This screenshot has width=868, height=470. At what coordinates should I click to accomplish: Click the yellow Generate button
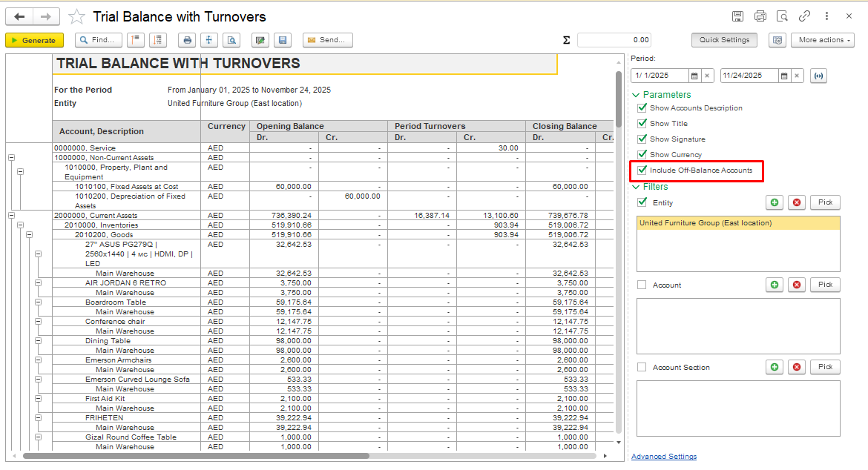34,40
